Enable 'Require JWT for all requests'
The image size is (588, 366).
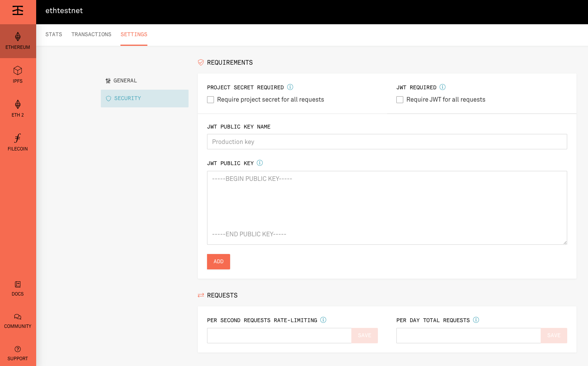pyautogui.click(x=400, y=100)
